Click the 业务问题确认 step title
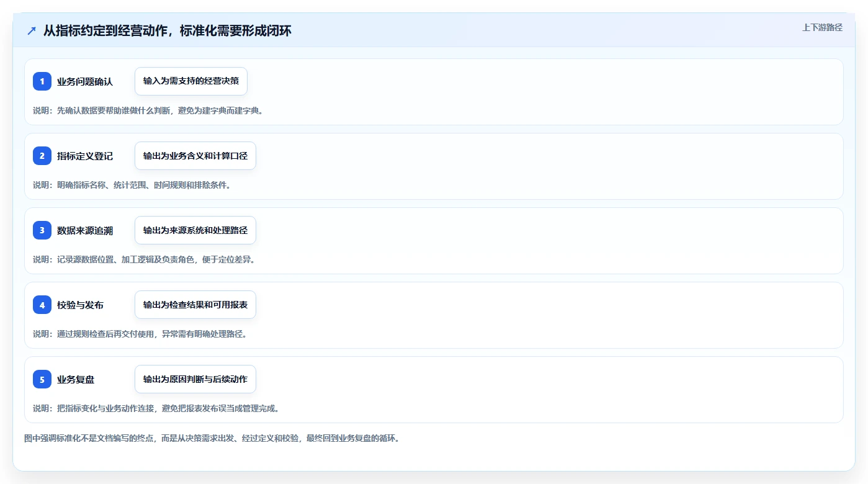Image resolution: width=868 pixels, height=484 pixels. click(x=85, y=81)
